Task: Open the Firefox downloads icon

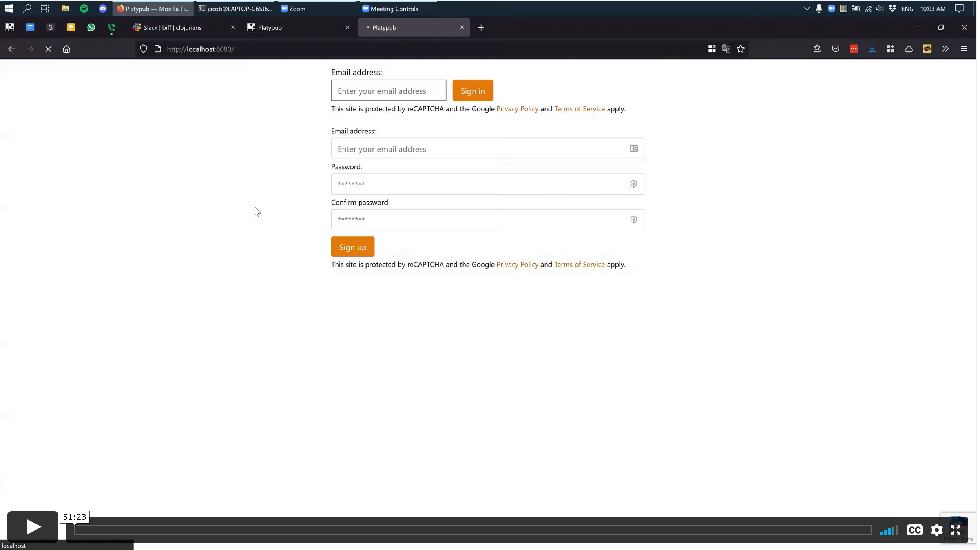Action: pos(872,49)
